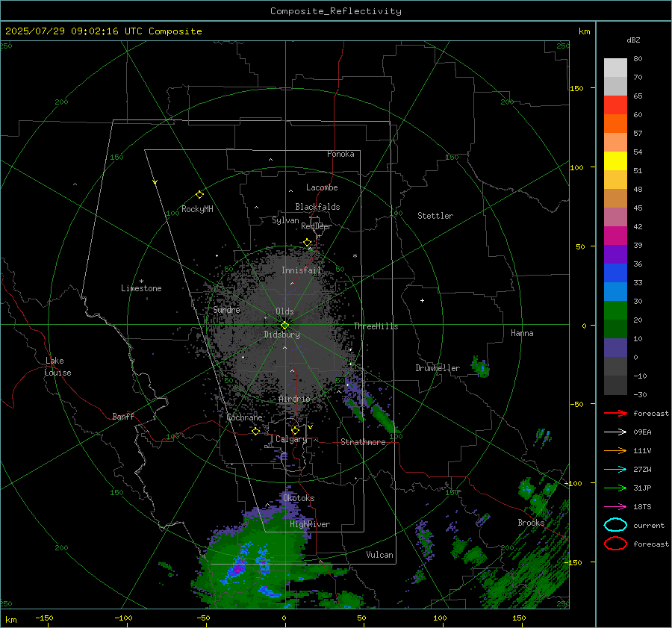The height and width of the screenshot is (628, 672).
Task: Click the Banff label
Action: tap(123, 416)
